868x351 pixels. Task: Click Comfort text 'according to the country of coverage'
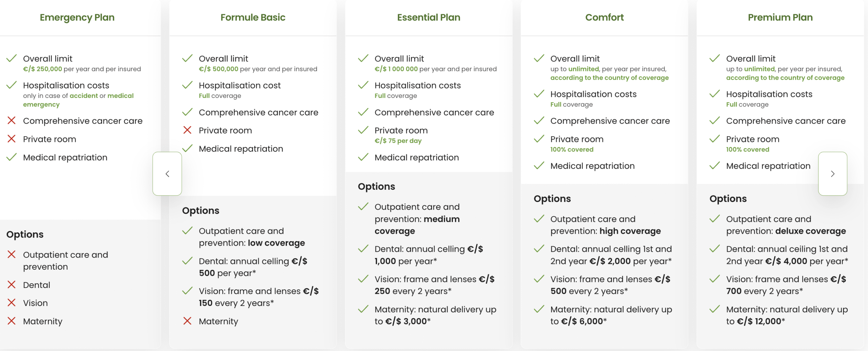(609, 78)
